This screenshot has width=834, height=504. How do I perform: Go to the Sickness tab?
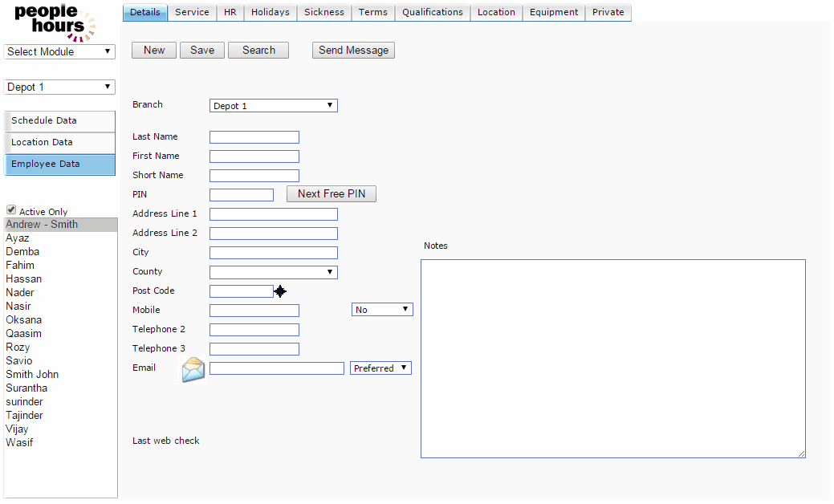click(x=324, y=13)
